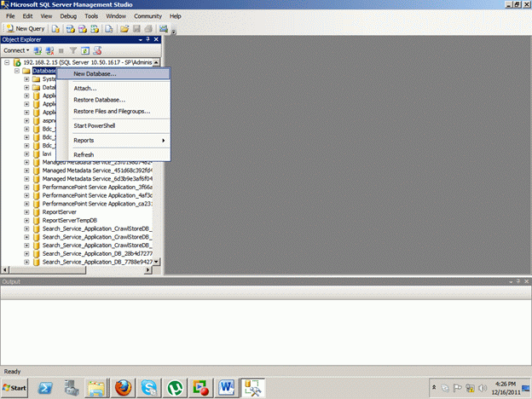Expand Search_Service_Application_DB_28b4d7277 node
532x399 pixels.
pos(26,254)
